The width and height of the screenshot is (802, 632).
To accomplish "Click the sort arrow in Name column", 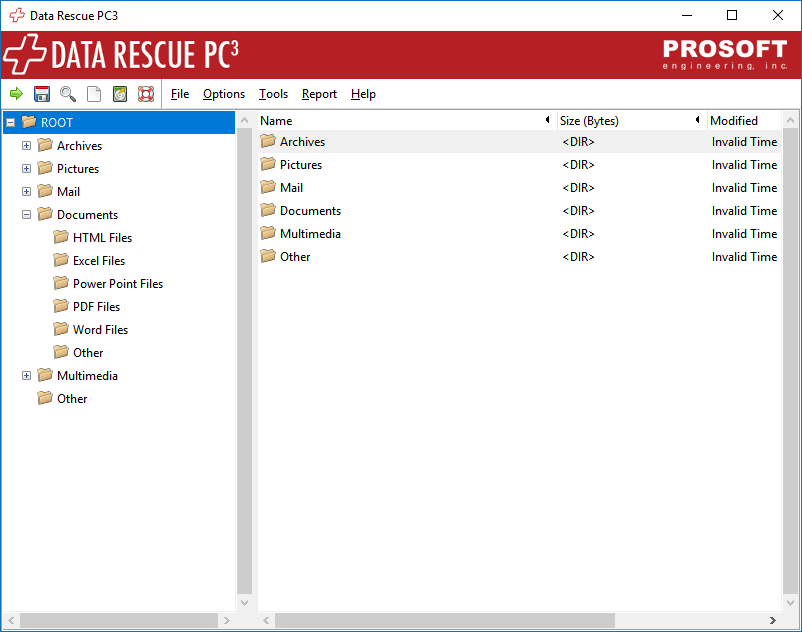I will tap(547, 120).
